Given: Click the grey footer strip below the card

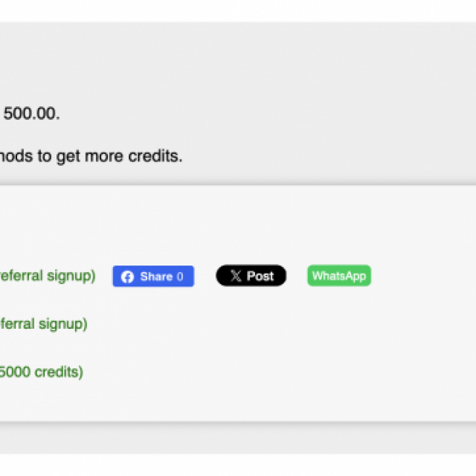Looking at the screenshot, I should [238, 439].
